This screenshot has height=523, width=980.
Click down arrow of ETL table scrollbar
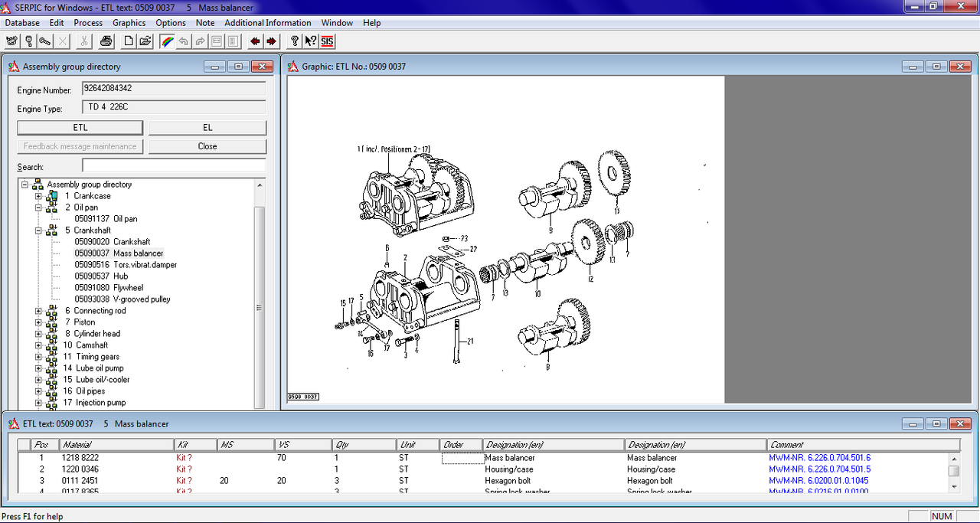(x=954, y=485)
